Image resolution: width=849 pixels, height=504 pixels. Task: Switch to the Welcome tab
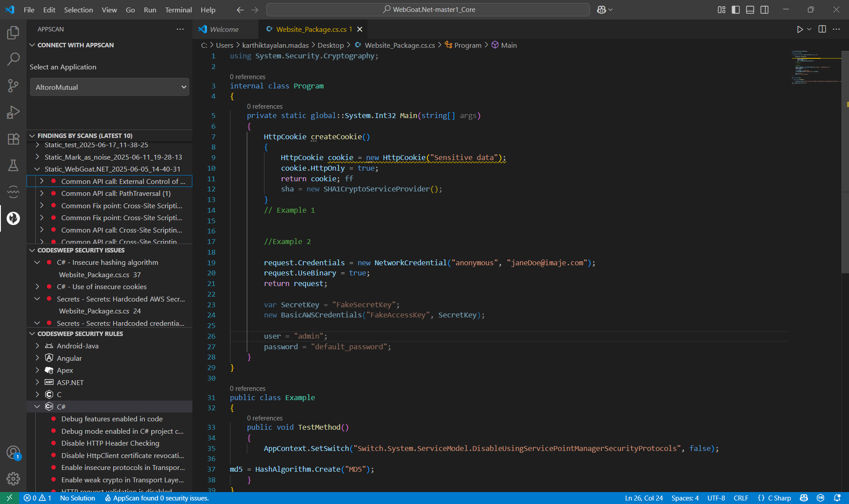(224, 29)
